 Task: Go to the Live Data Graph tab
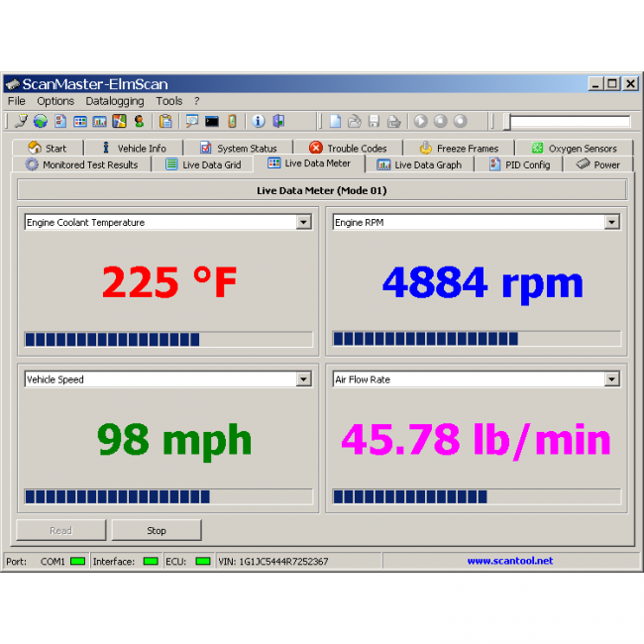tap(419, 164)
